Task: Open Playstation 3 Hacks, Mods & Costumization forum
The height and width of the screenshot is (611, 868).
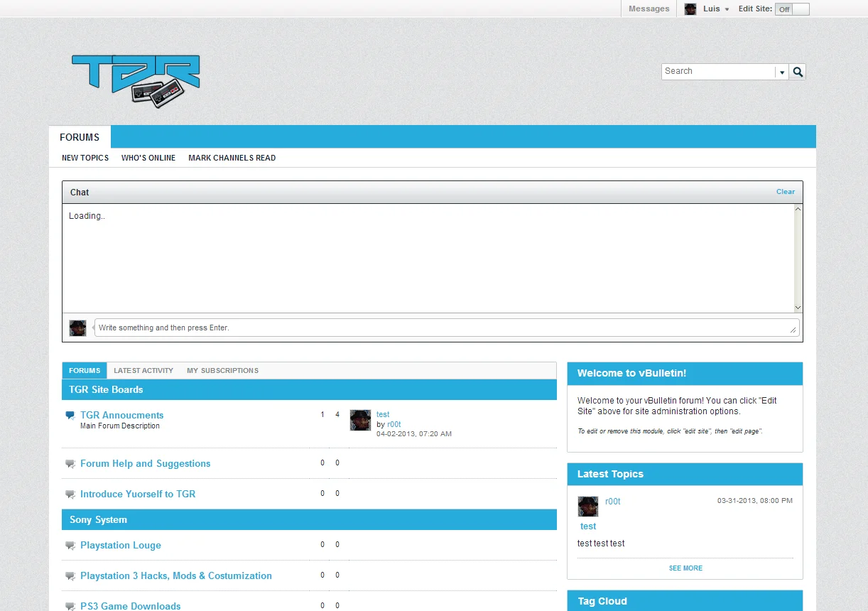Action: [175, 576]
